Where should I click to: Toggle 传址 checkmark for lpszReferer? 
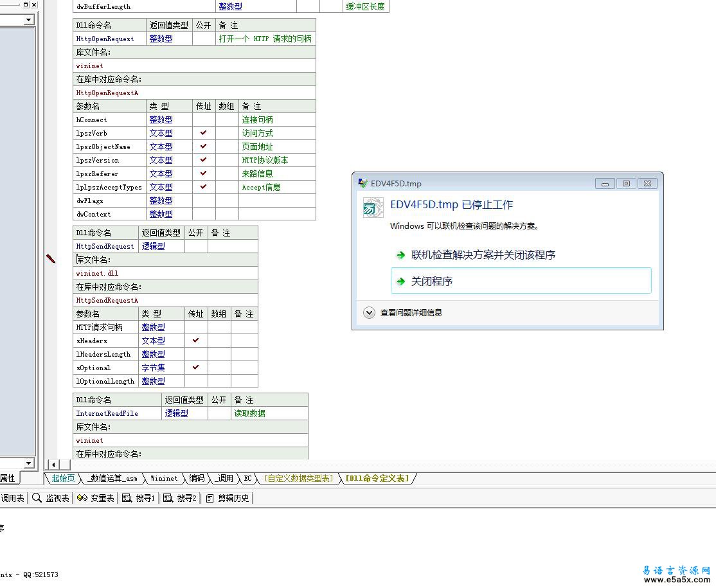[204, 174]
